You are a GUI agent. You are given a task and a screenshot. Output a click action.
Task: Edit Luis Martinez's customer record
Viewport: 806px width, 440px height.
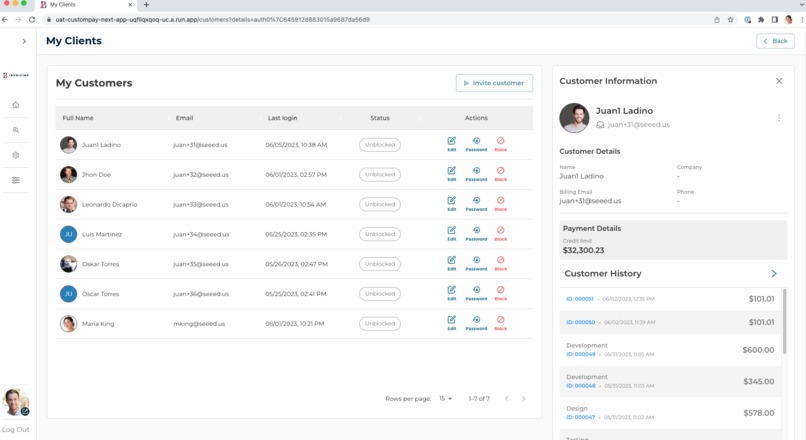click(451, 233)
